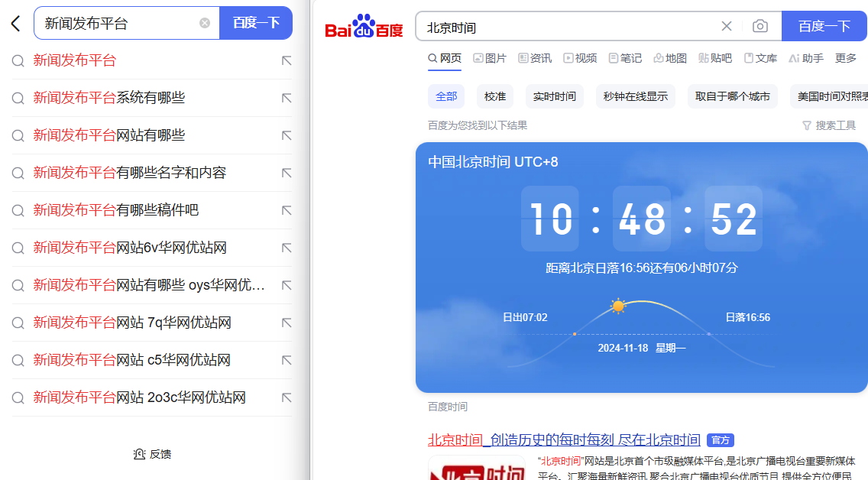Fill arrow icon for oys华网优 suggestion
Image resolution: width=868 pixels, height=480 pixels.
(x=287, y=285)
